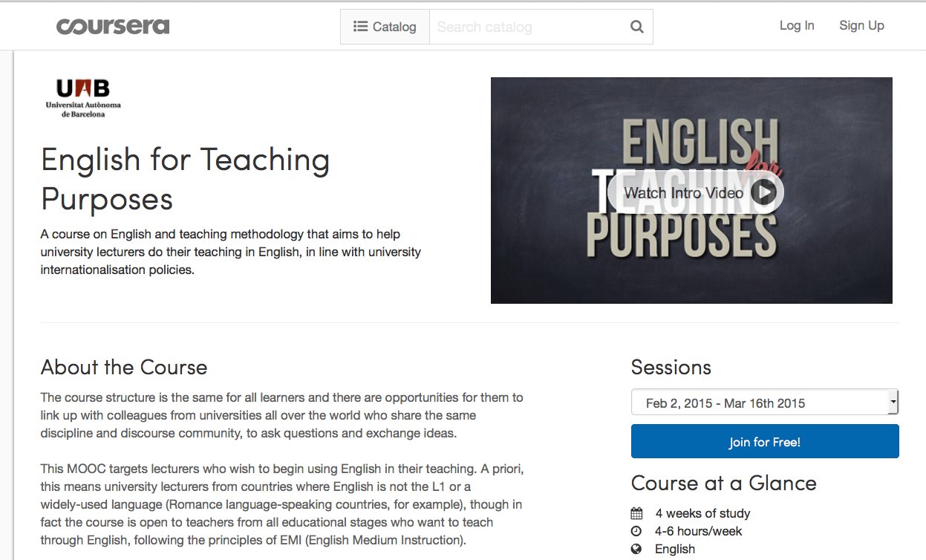Click the Sessions heading
Screen dimensions: 926x560
pyautogui.click(x=671, y=367)
